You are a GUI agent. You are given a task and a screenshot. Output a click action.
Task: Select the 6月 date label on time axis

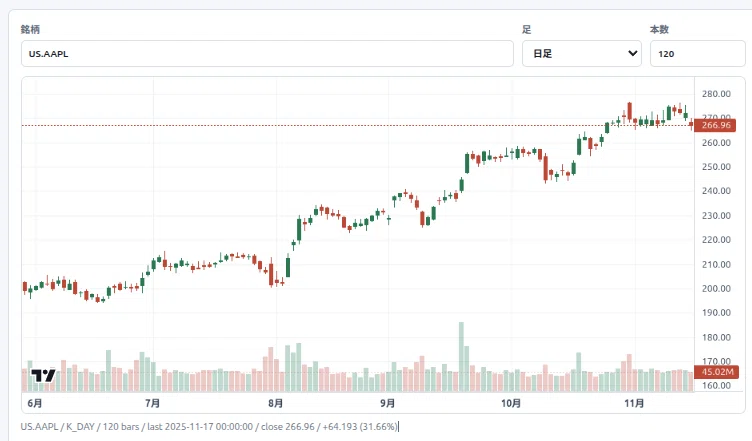35,403
